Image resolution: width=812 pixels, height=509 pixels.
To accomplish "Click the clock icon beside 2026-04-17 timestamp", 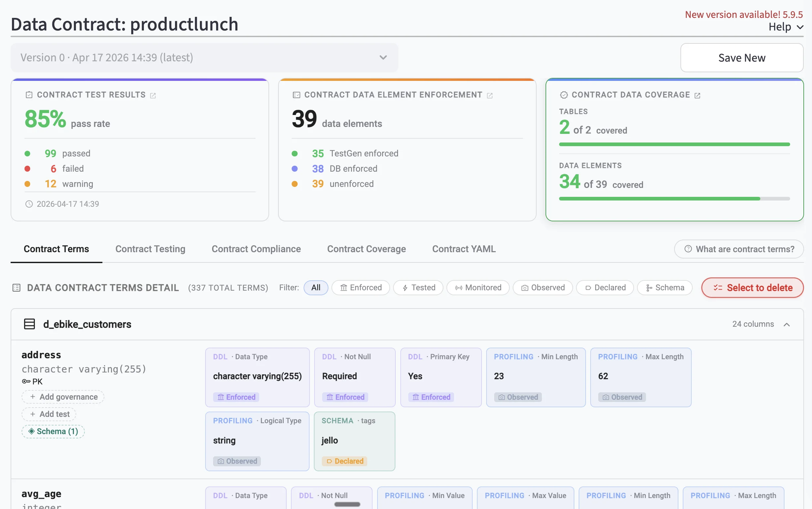I will point(29,204).
